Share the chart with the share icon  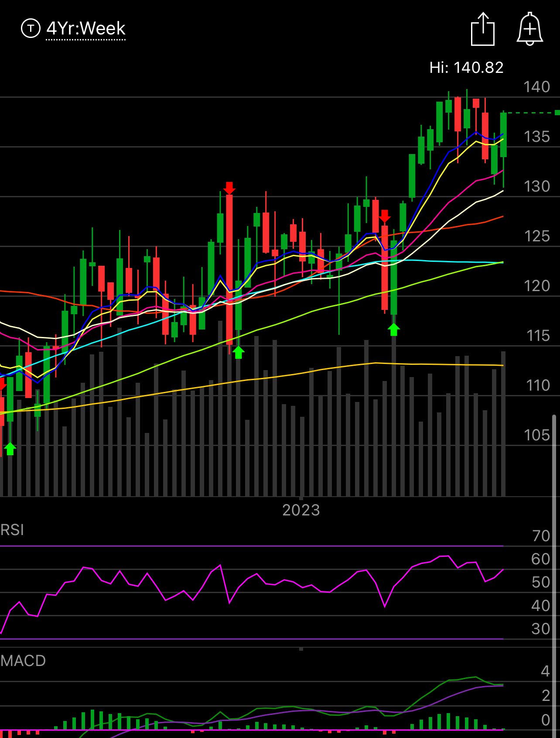click(x=483, y=29)
